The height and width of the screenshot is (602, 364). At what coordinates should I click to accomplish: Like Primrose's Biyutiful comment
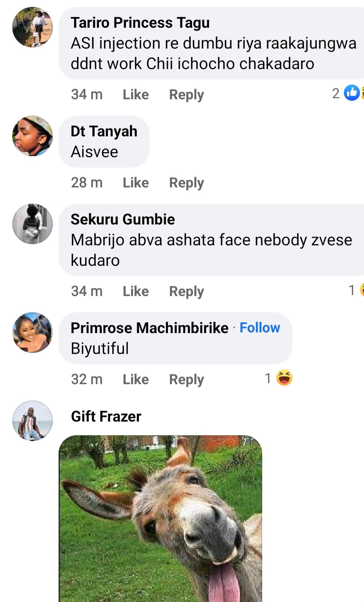136,379
